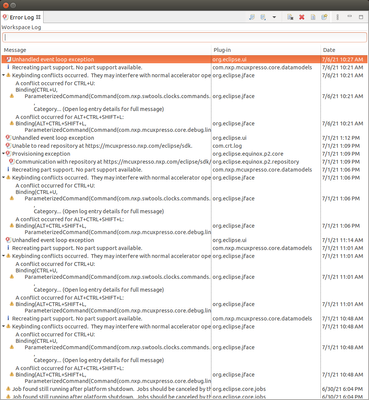Image resolution: width=369 pixels, height=400 pixels.
Task: Select 'Provisioning exception' entry text
Action: (x=41, y=154)
